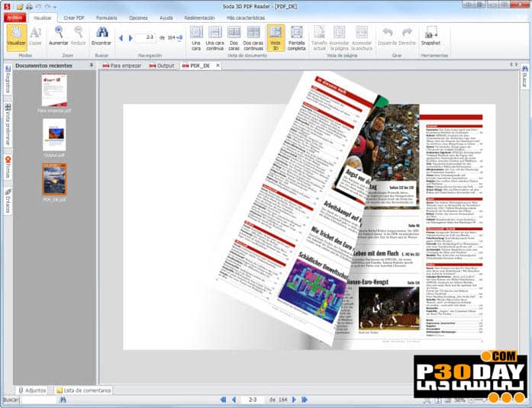Switch to Una cara view
Screen dimensions: 532x408
point(196,38)
